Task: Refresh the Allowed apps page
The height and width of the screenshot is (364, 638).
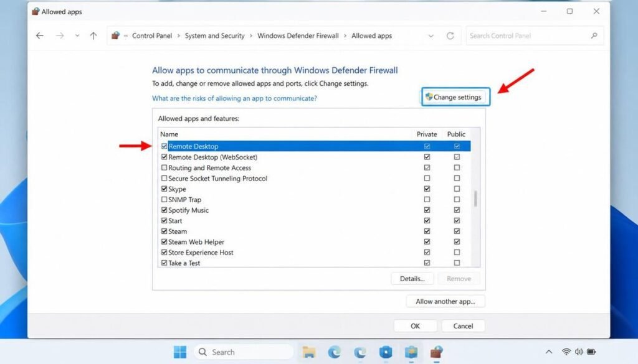Action: tap(450, 35)
